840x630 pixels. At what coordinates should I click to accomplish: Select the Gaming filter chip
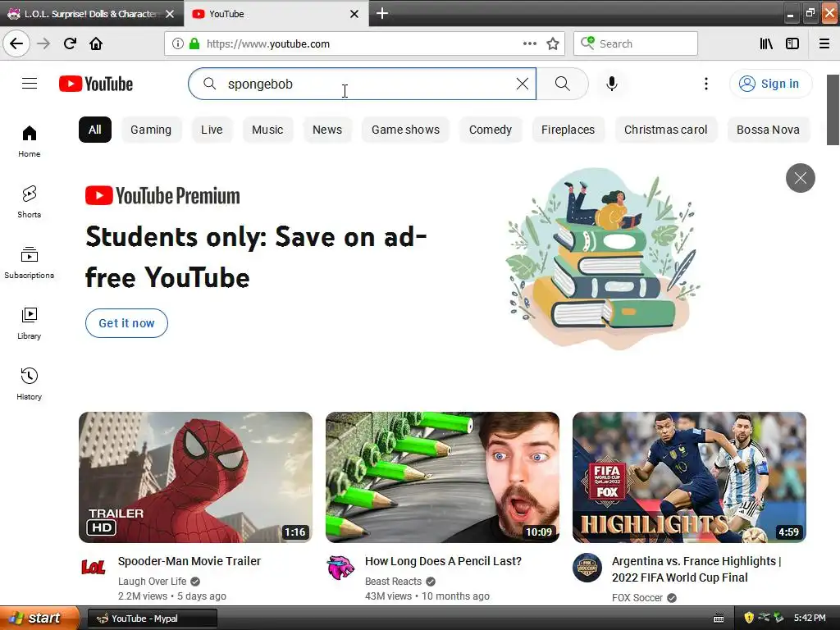pos(151,130)
